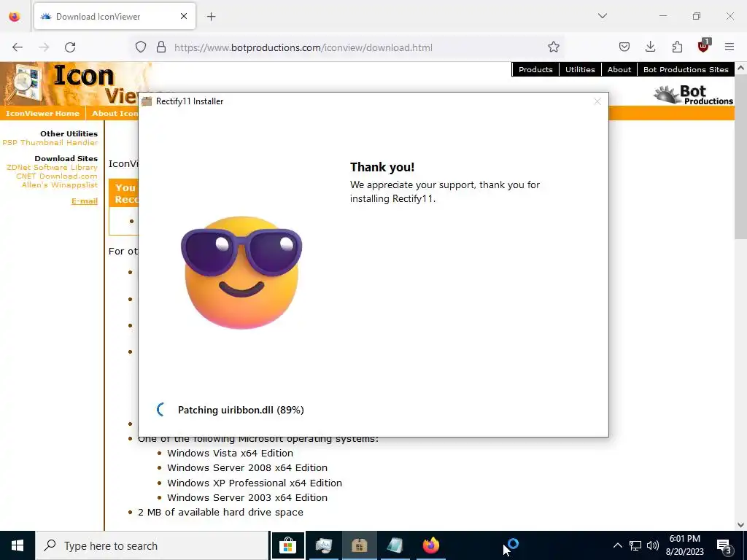Go to IconViewer Home tab
Viewport: 747px width, 560px height.
point(42,113)
